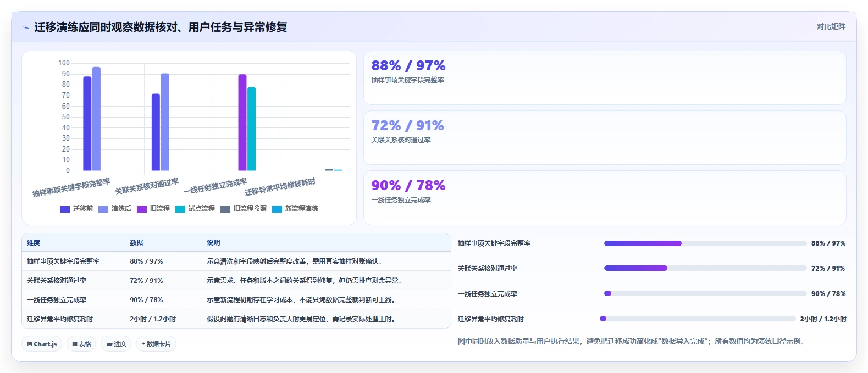Click the 表格 tag chip
Screen dimensions: 868x373
tap(81, 344)
